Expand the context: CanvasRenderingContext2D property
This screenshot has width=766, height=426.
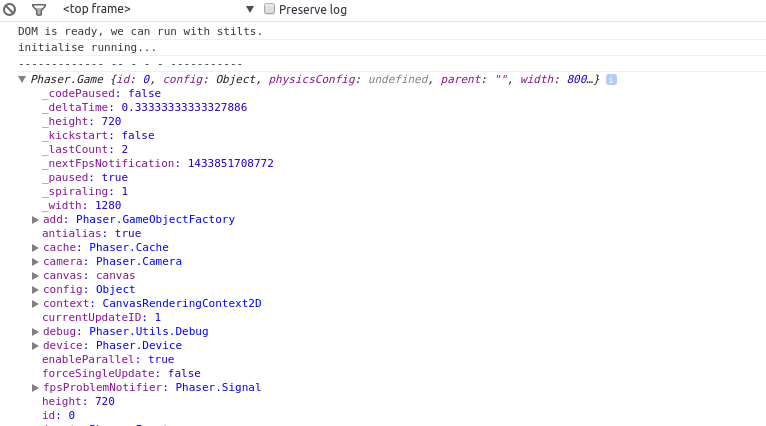tap(35, 304)
